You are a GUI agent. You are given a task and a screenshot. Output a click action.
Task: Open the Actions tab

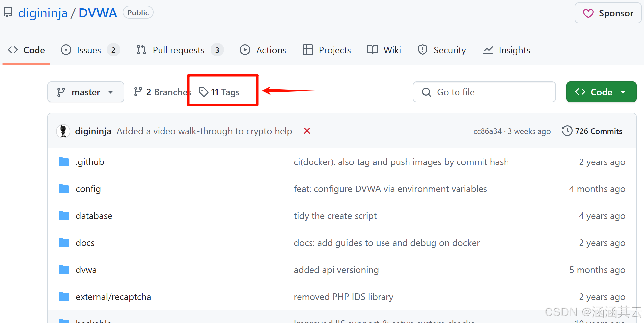pyautogui.click(x=263, y=50)
